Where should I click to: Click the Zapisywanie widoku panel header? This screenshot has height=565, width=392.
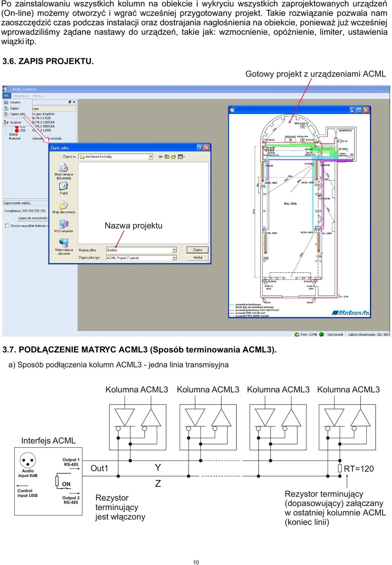coord(25,203)
